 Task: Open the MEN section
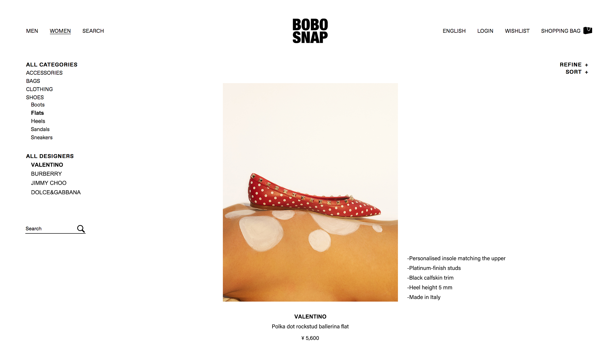[x=32, y=31]
